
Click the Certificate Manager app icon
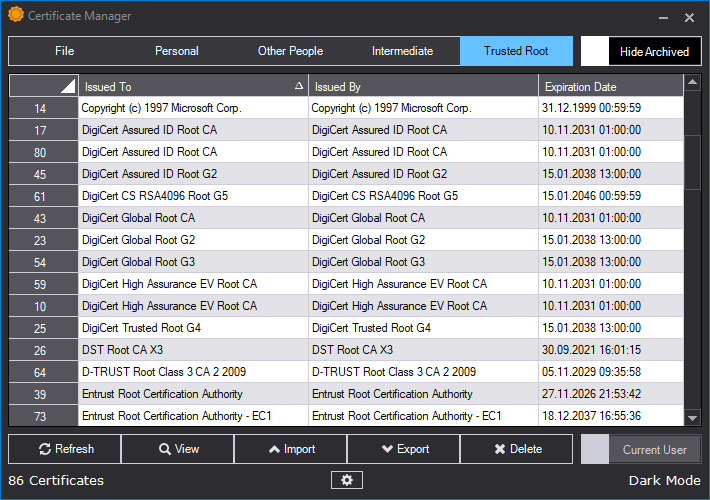pos(16,14)
